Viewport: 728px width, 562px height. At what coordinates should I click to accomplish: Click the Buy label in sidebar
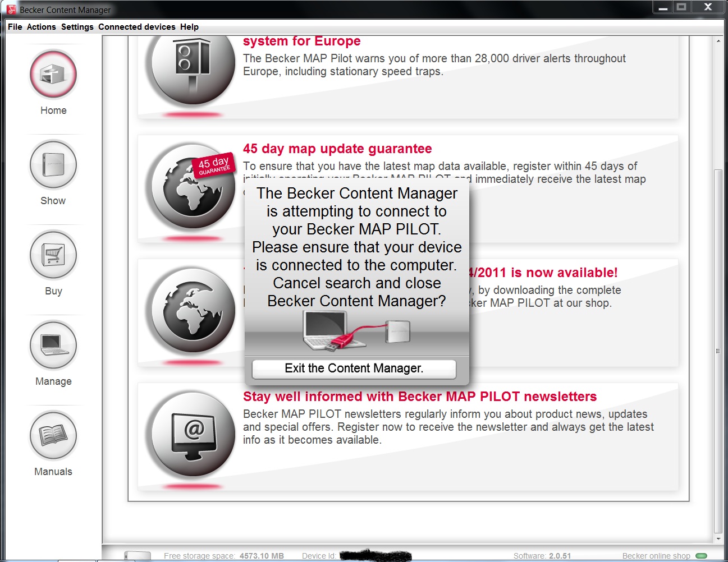[x=53, y=291]
